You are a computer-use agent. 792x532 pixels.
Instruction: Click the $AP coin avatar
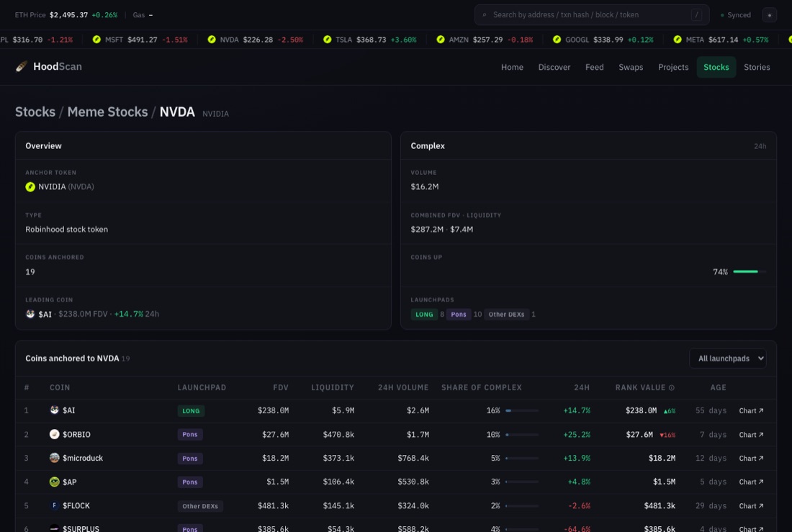click(x=55, y=482)
